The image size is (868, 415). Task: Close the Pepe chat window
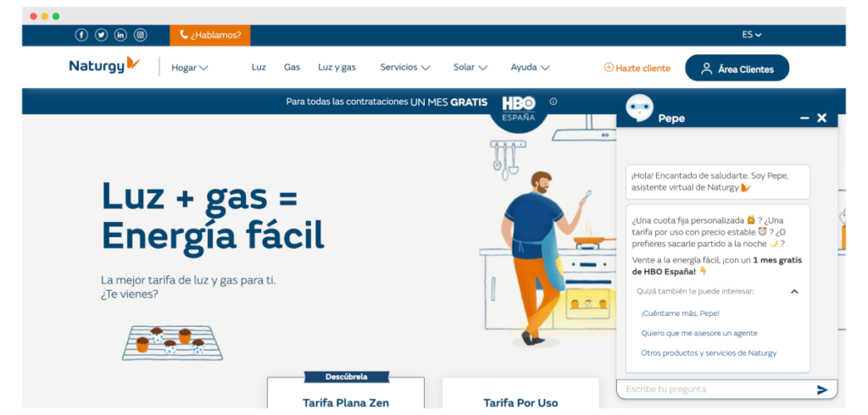pos(821,118)
